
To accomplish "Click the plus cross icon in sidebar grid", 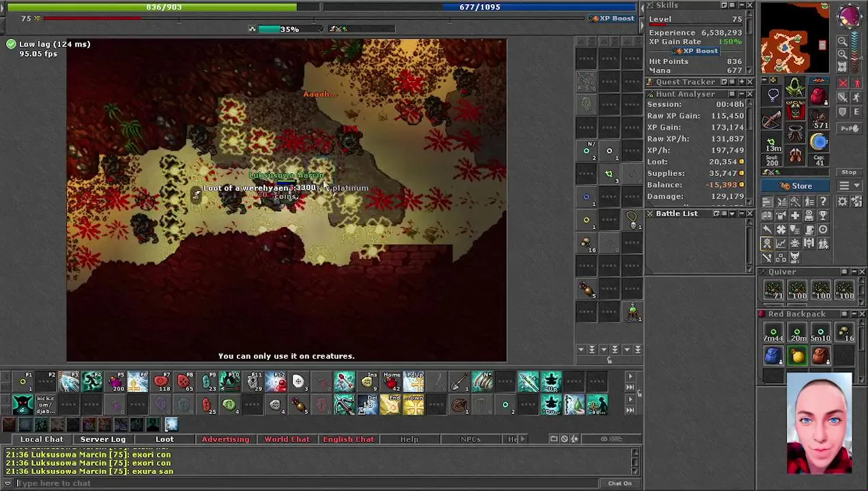I will (x=795, y=215).
